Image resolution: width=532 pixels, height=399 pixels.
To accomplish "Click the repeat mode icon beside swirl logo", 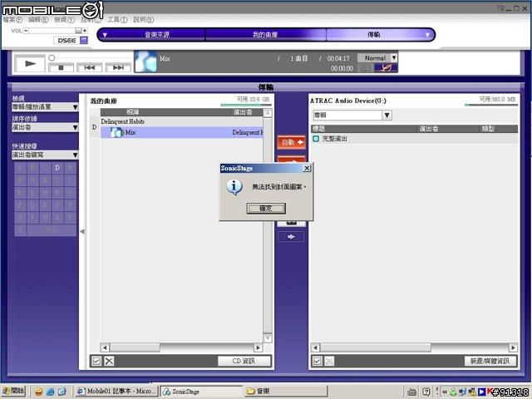I will coord(365,68).
